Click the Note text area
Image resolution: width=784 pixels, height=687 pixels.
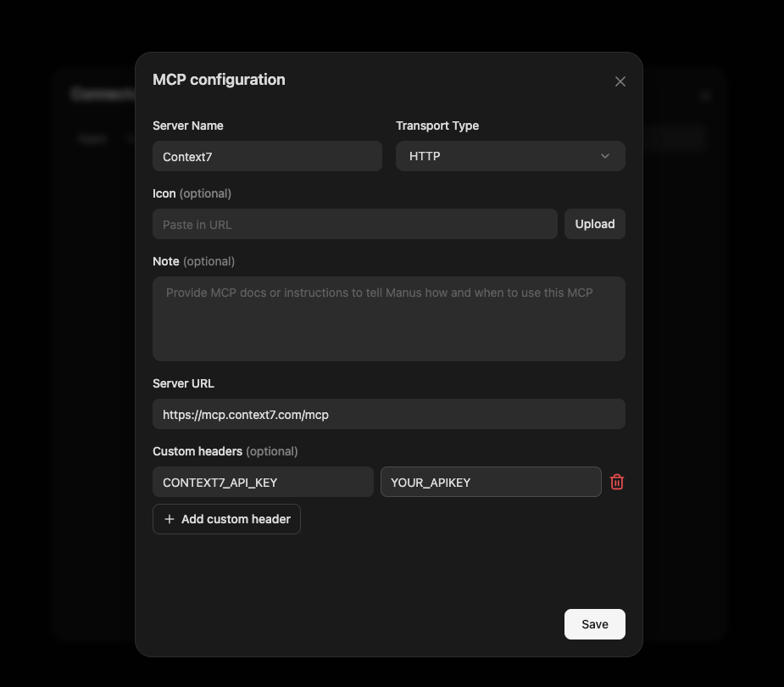tap(389, 319)
